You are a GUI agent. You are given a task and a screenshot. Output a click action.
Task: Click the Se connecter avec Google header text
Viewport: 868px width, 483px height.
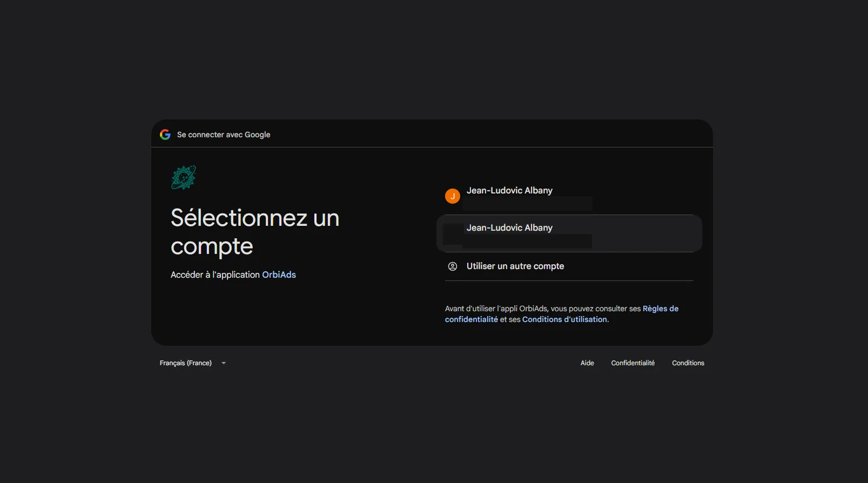[x=224, y=135]
